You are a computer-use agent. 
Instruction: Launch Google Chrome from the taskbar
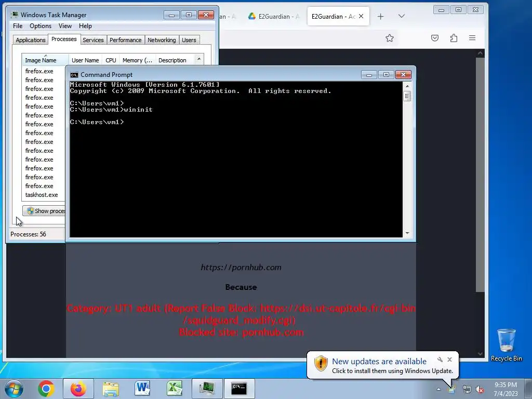(x=46, y=389)
